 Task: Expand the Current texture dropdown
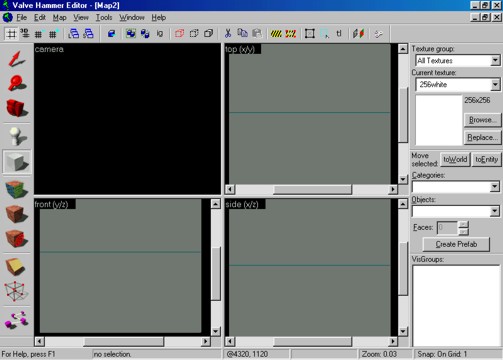click(495, 85)
